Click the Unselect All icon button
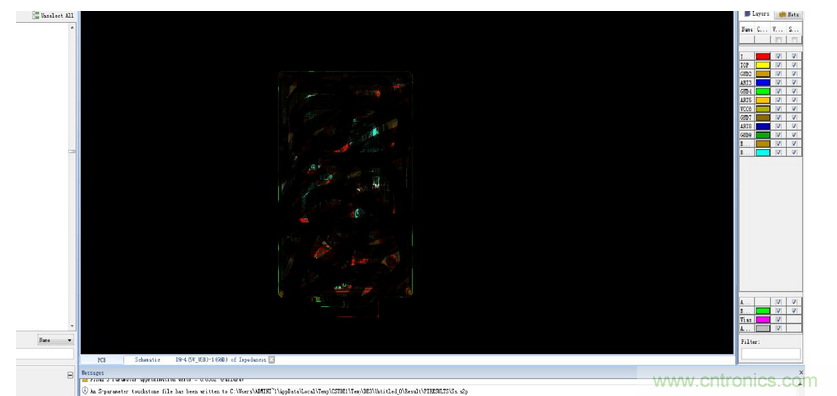This screenshot has height=396, width=837. (36, 15)
